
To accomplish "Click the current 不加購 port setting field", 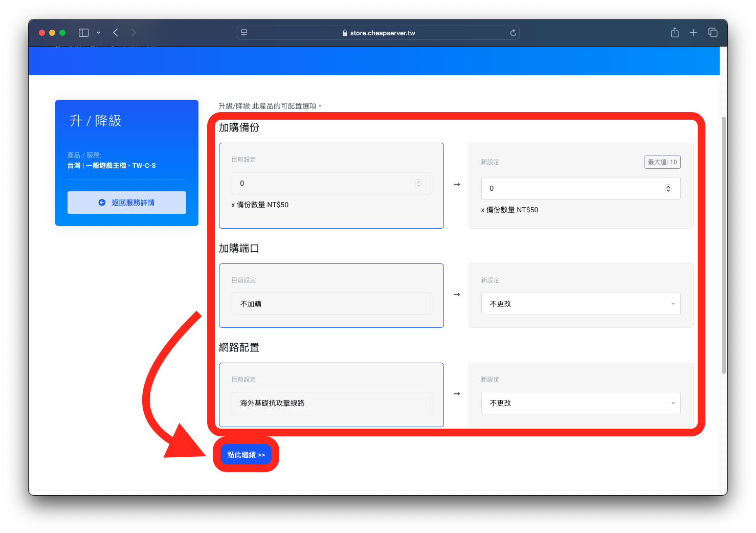I will tap(331, 304).
